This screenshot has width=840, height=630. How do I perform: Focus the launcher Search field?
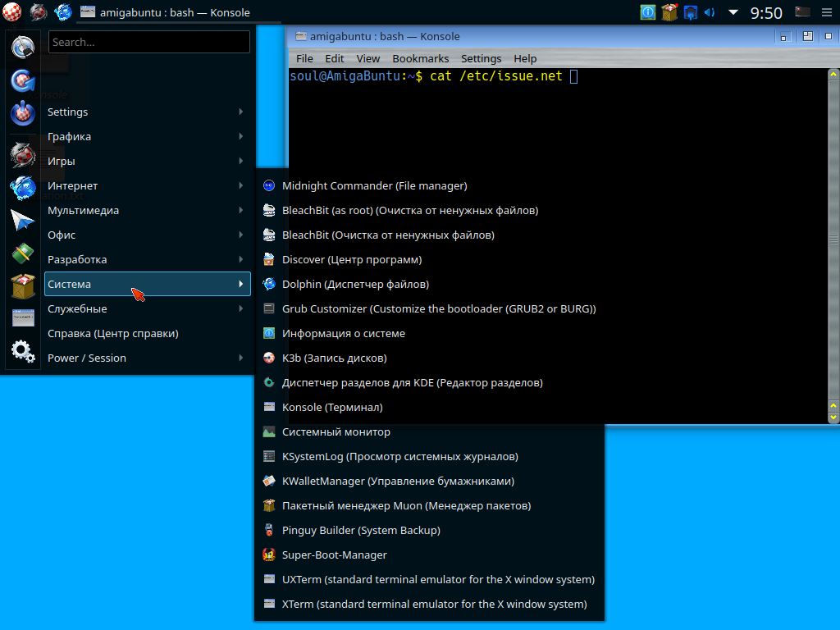149,43
